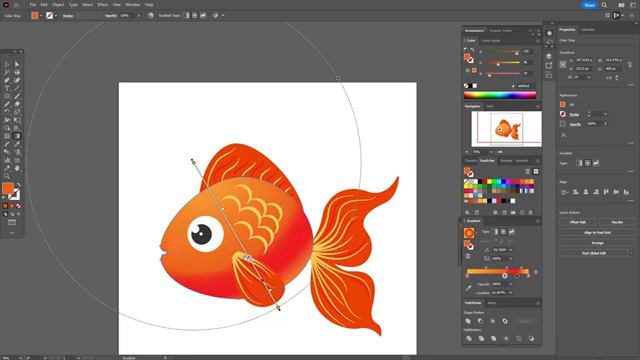Select Linear gradient type in control bar
Screen dimensions: 640x360
[186, 16]
